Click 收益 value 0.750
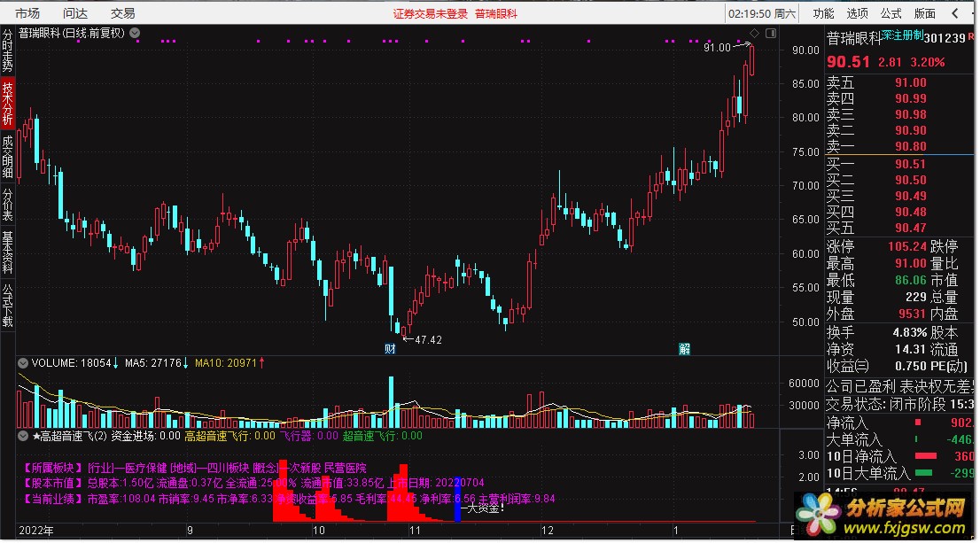This screenshot has width=980, height=543. (x=911, y=366)
